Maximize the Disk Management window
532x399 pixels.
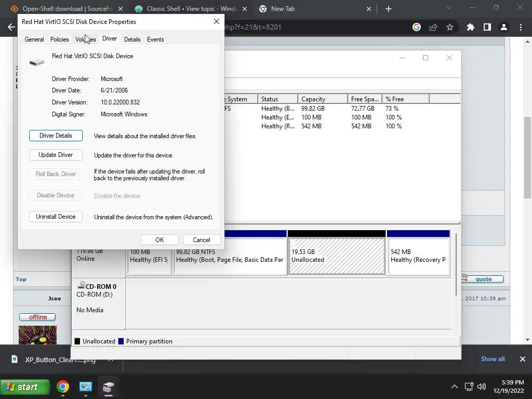click(425, 58)
